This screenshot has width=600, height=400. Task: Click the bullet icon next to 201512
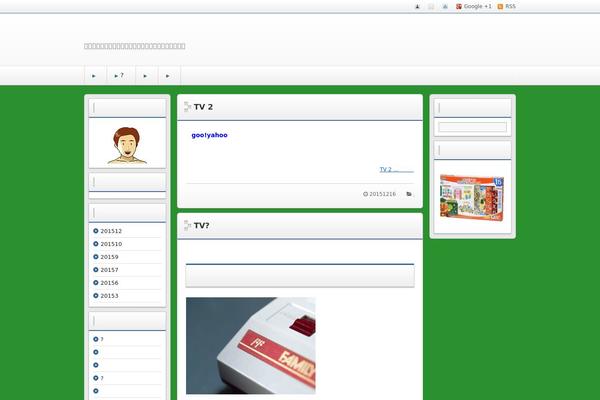click(x=96, y=231)
